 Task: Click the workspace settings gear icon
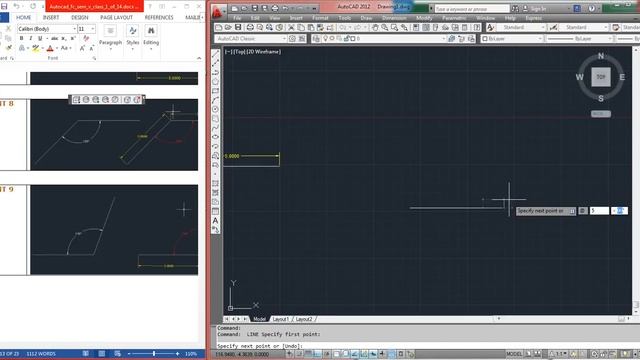point(292,39)
